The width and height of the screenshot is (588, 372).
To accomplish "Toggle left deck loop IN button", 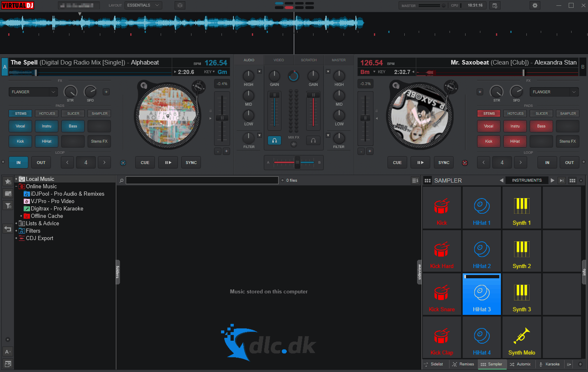I will (x=18, y=163).
